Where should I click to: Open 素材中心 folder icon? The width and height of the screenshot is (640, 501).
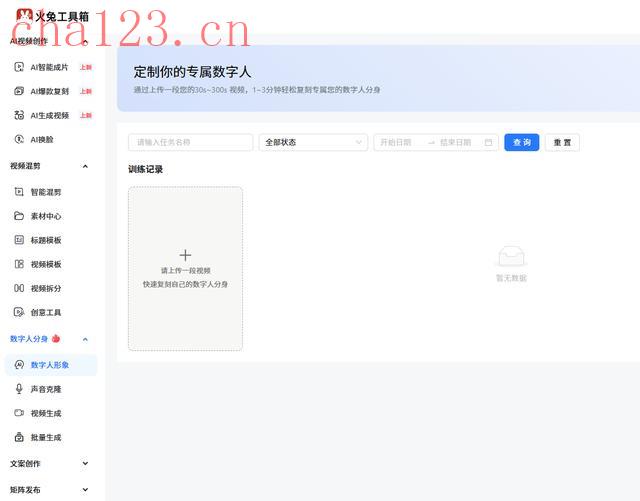point(19,216)
